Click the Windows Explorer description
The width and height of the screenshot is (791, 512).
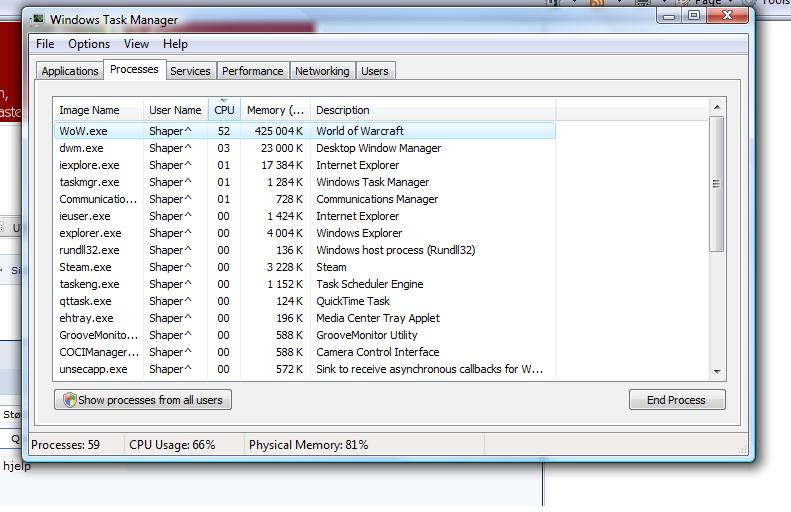(359, 233)
